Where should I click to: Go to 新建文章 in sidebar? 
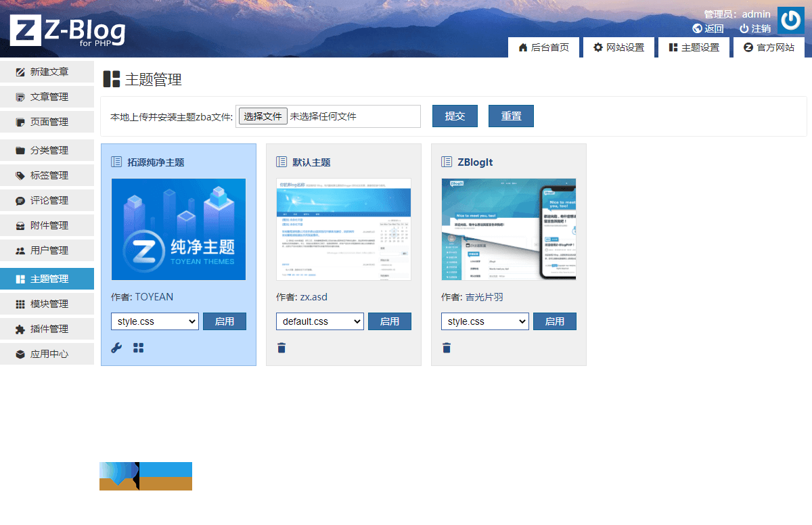pos(47,72)
